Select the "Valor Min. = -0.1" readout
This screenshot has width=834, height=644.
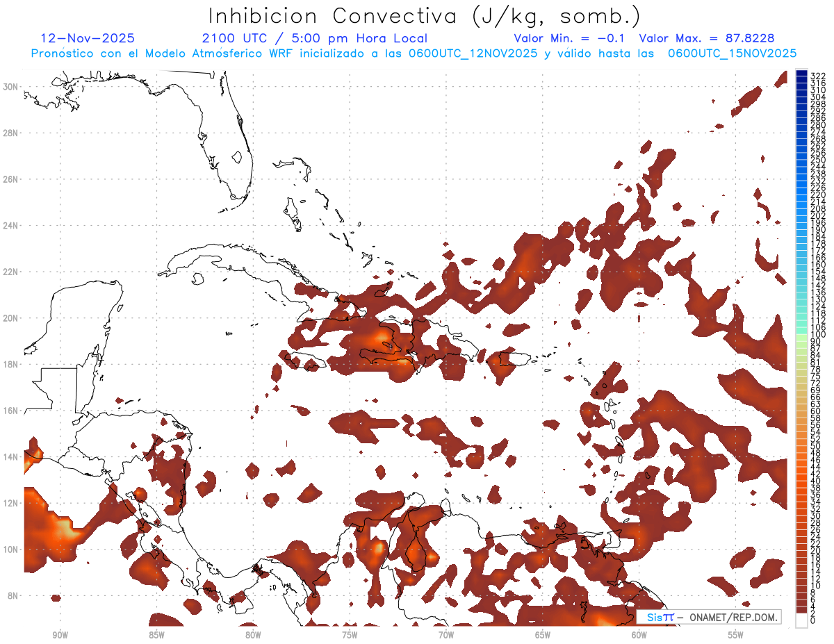tap(569, 38)
